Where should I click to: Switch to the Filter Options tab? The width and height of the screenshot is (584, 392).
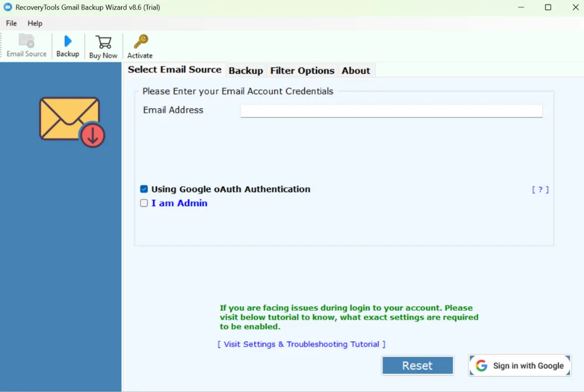302,71
